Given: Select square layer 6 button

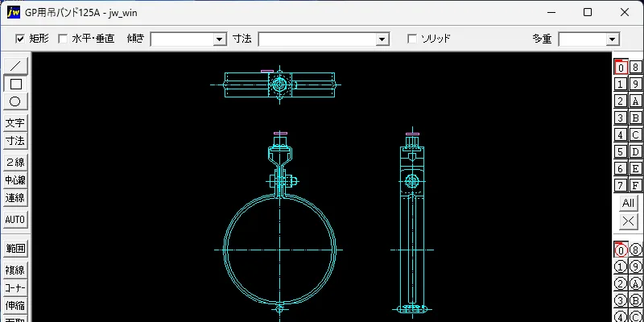Looking at the screenshot, I should (x=621, y=168).
